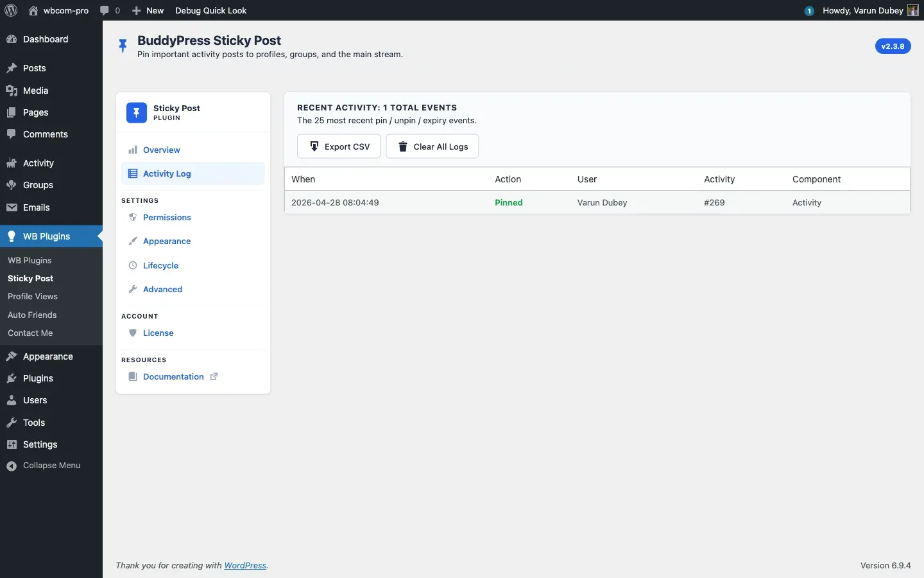Open Sticky Post submenu item
Image resolution: width=924 pixels, height=578 pixels.
tap(30, 278)
